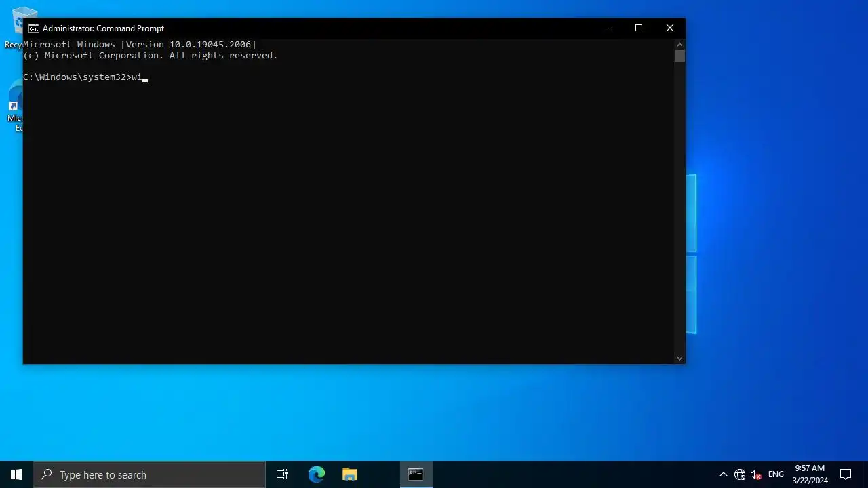Image resolution: width=868 pixels, height=488 pixels.
Task: Click the scrollbar up arrow in Command Prompt
Action: click(x=679, y=44)
